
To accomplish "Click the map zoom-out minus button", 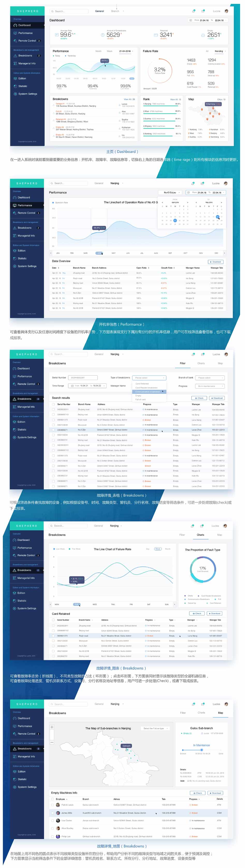I will click(52, 742).
